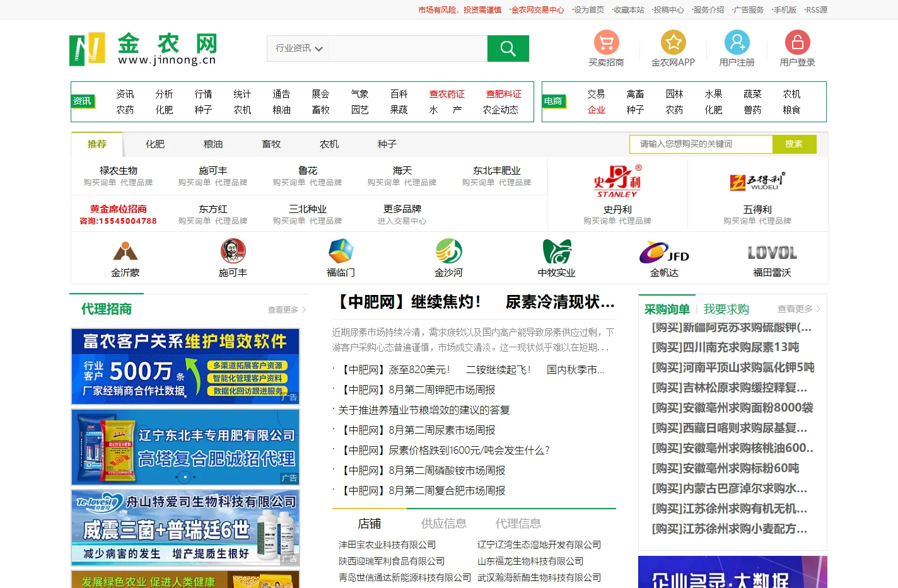Click the 金农网 site logo
Viewport: 898px width, 588px height.
144,49
